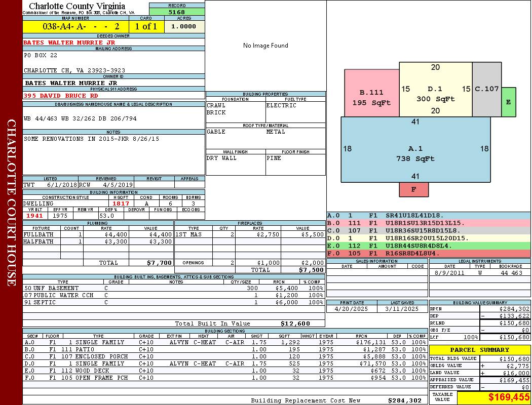
Task: Click section A.1 738 SqFt in sketch
Action: pyautogui.click(x=415, y=149)
